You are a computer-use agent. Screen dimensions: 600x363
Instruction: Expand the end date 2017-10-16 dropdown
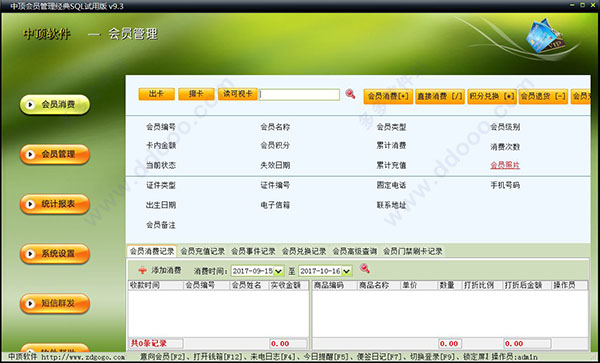pyautogui.click(x=347, y=271)
